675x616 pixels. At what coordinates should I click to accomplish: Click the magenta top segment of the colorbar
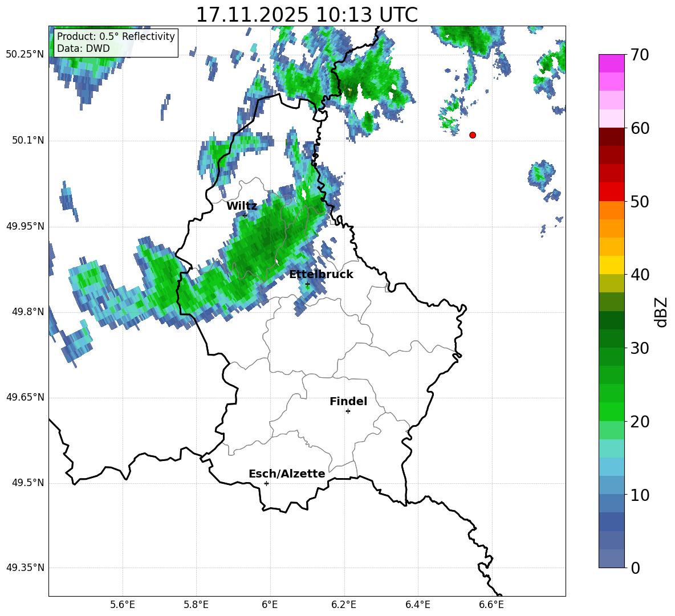click(x=611, y=64)
